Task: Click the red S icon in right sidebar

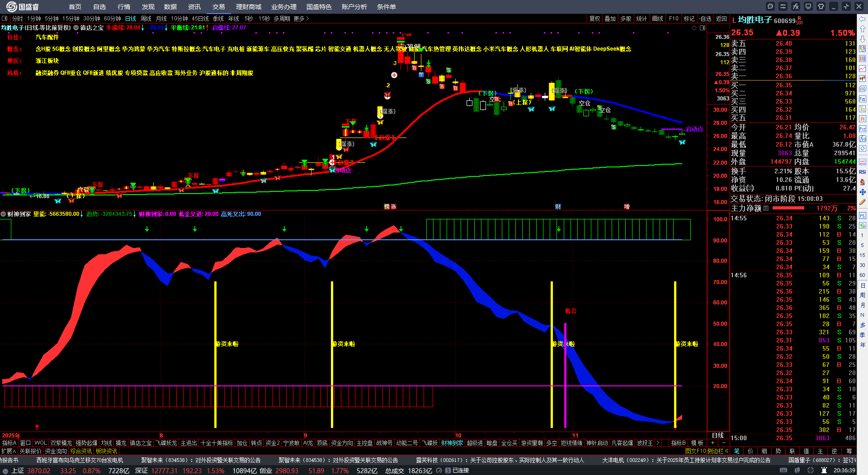Action: coord(863,182)
